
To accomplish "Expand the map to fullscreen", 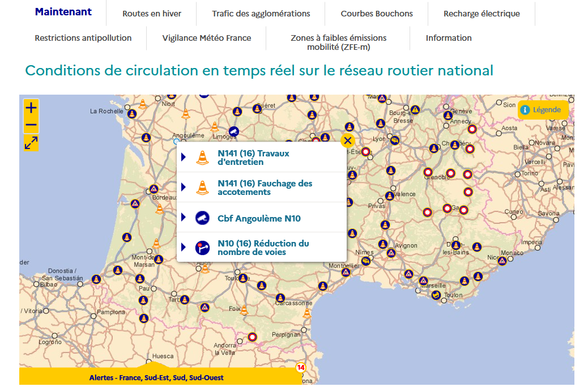I will coord(31,143).
